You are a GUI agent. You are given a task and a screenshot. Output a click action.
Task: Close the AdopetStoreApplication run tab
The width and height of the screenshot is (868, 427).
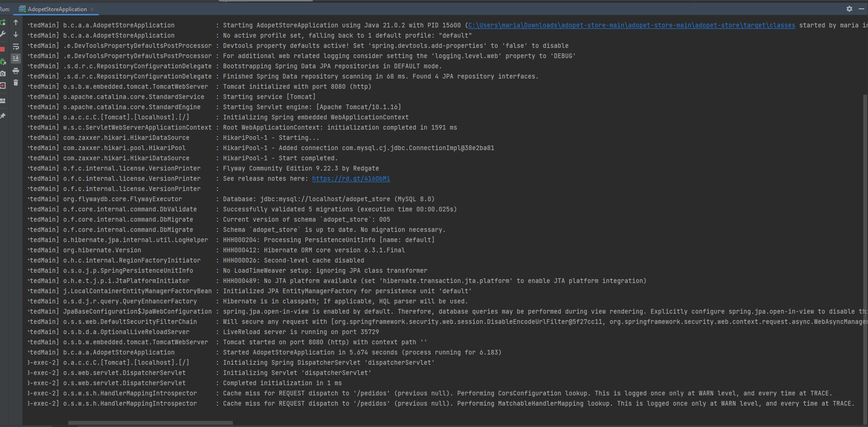coord(92,9)
